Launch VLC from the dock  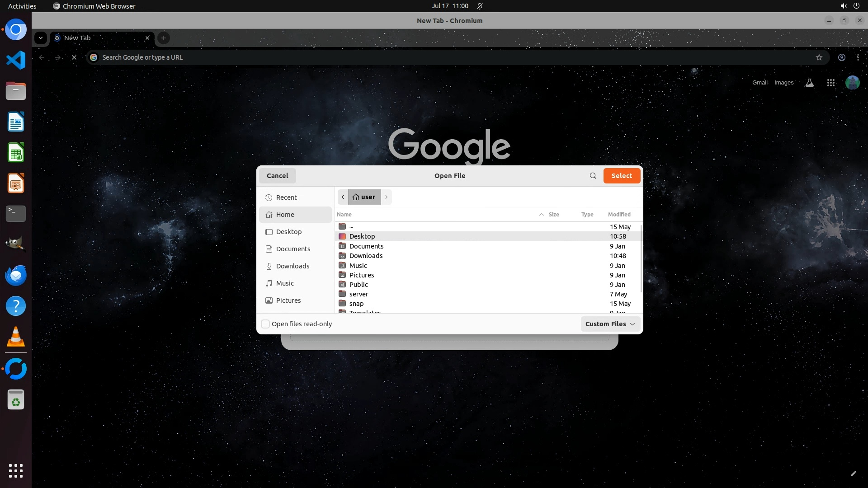coord(16,337)
